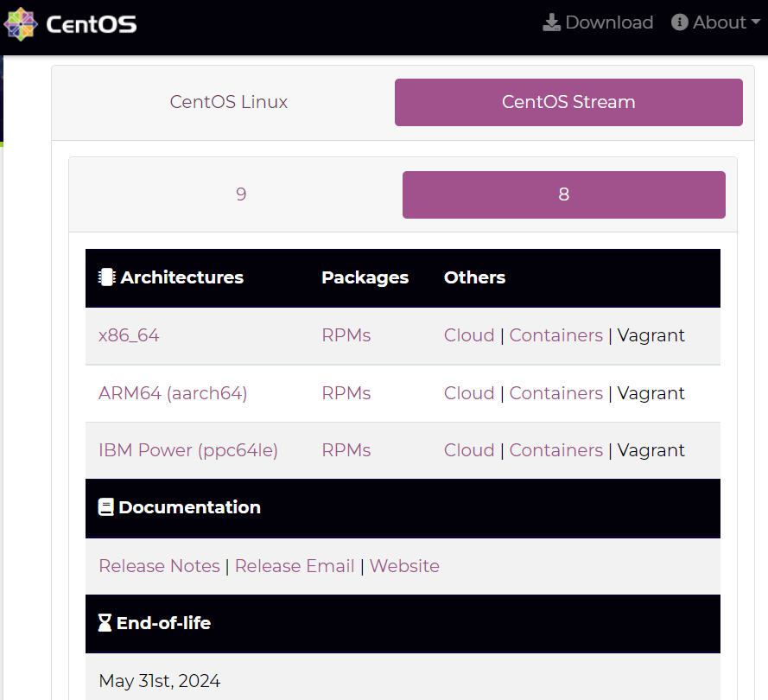Click the Architectures column header
The width and height of the screenshot is (768, 700).
pos(181,277)
